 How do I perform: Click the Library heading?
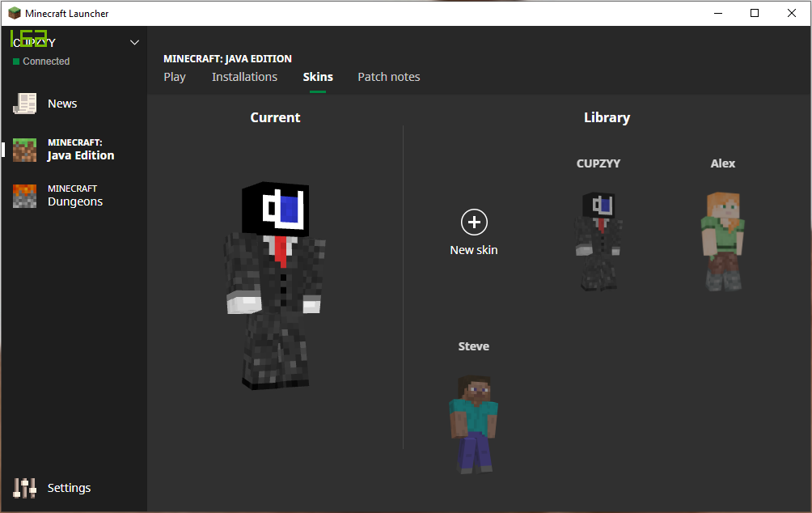click(x=607, y=117)
